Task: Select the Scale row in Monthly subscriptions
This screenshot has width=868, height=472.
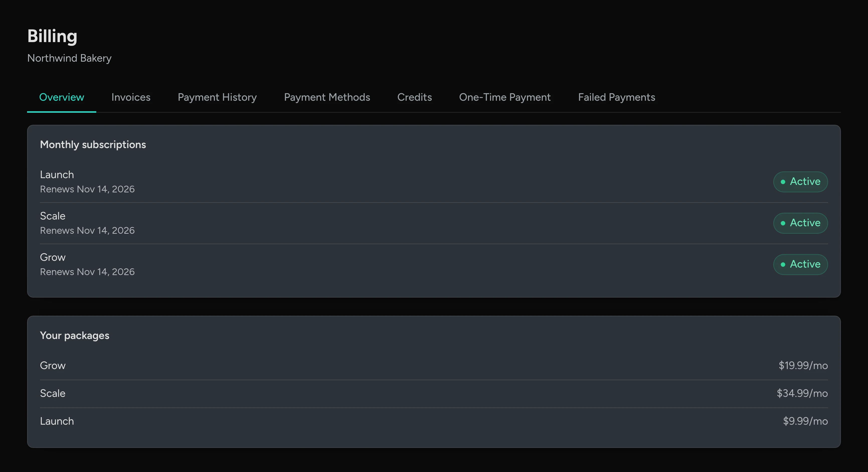Action: [434, 223]
